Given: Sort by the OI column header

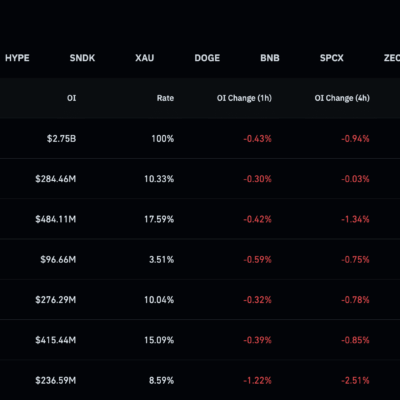Looking at the screenshot, I should 71,98.
